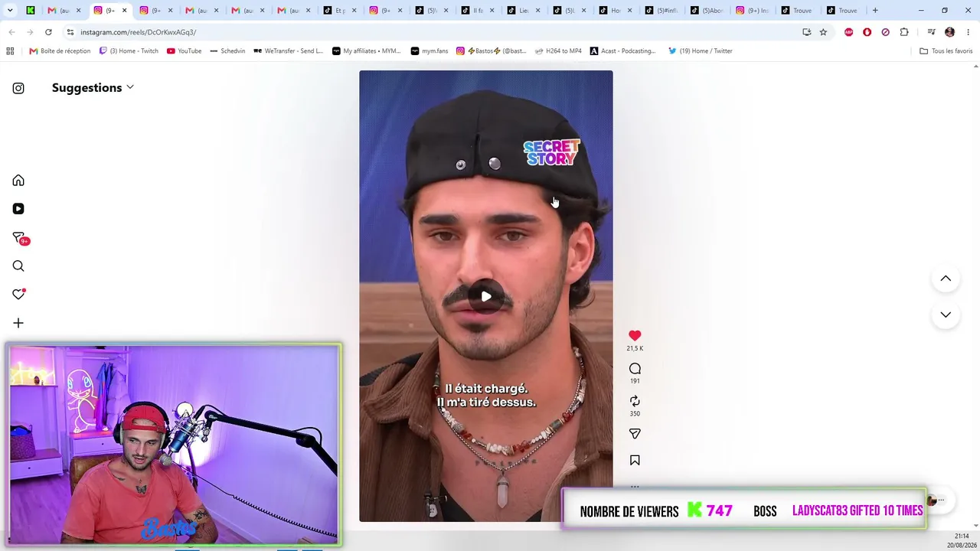The width and height of the screenshot is (980, 551).
Task: Open Schedvin bookmark
Action: 227,51
